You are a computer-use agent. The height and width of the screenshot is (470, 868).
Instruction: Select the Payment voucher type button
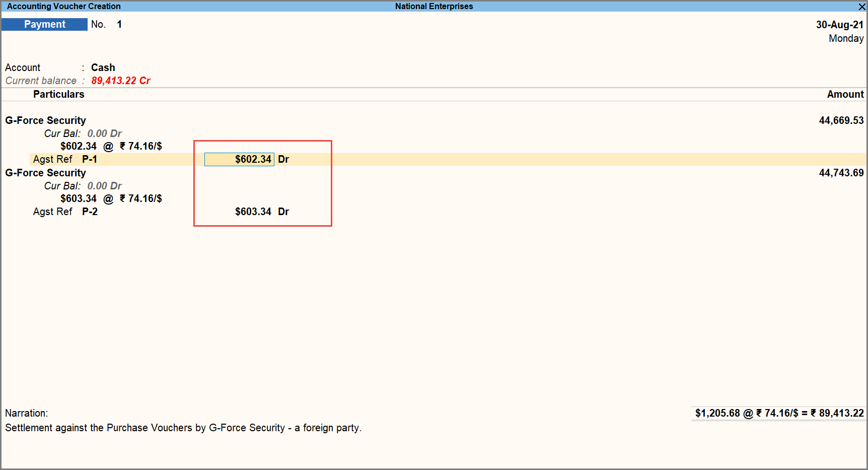pyautogui.click(x=44, y=24)
